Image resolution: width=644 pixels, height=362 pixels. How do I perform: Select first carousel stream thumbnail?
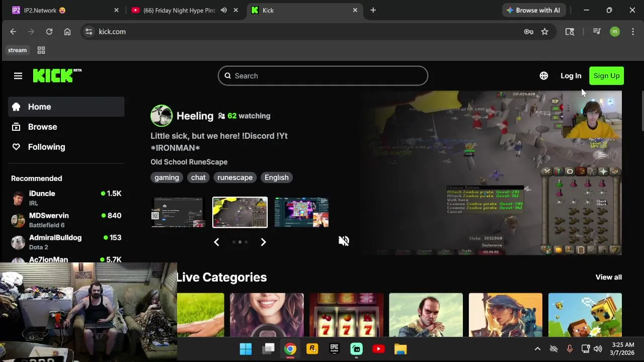point(178,212)
